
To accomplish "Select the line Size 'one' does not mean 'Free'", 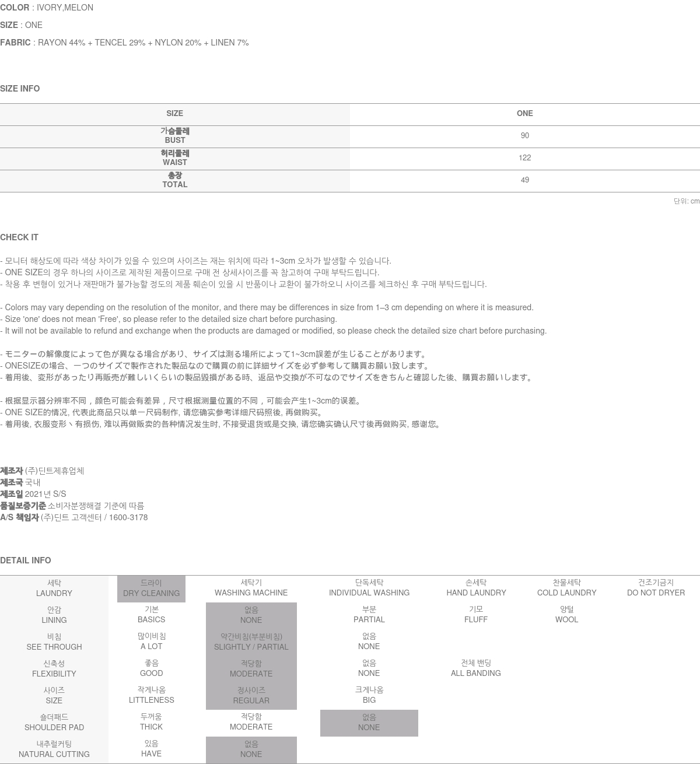I will click(169, 319).
